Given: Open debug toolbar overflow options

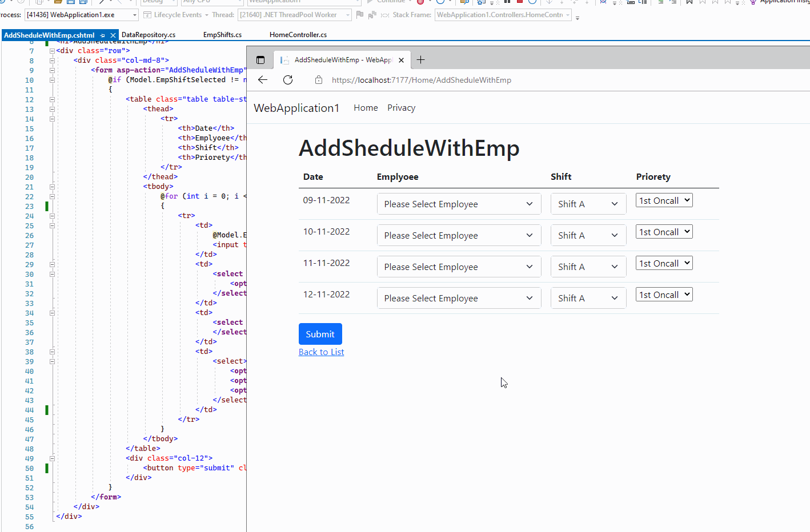Looking at the screenshot, I should click(x=578, y=18).
